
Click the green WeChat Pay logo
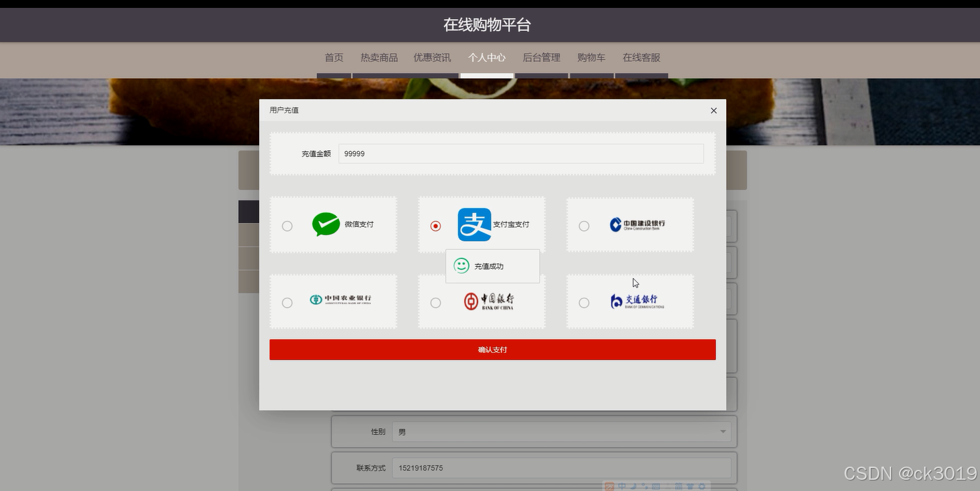tap(326, 224)
